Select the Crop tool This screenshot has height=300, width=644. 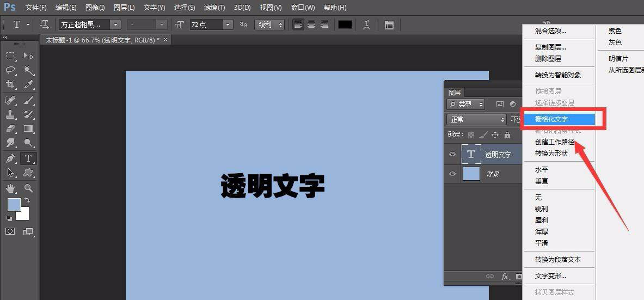pos(11,84)
